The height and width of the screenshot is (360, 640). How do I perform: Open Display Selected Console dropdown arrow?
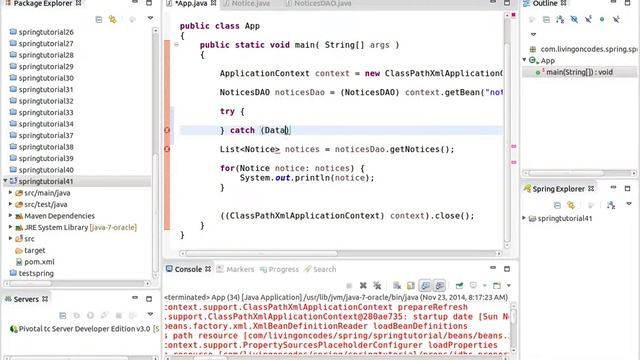click(484, 285)
